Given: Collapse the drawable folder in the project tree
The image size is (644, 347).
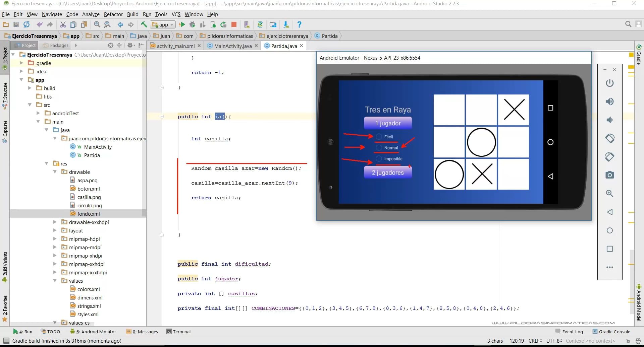Looking at the screenshot, I should [55, 172].
